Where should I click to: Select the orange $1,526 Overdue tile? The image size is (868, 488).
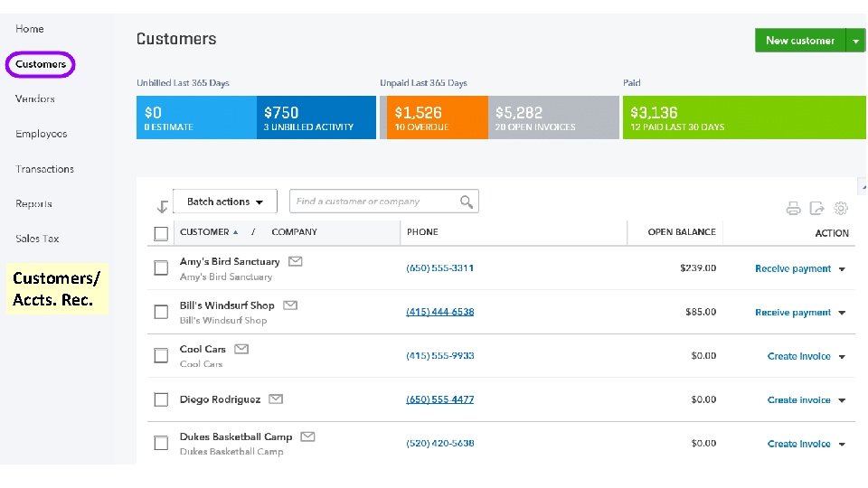pyautogui.click(x=434, y=117)
